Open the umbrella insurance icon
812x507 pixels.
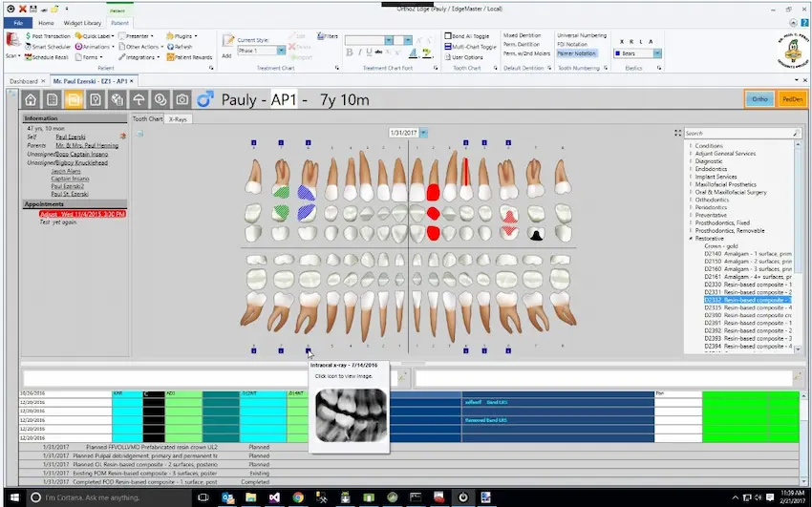(x=139, y=99)
